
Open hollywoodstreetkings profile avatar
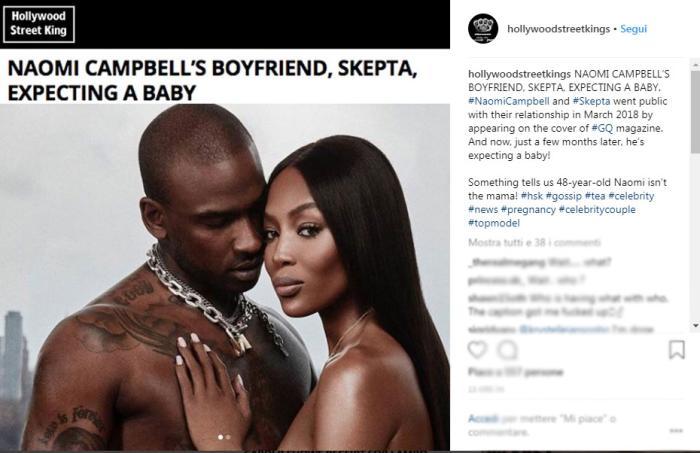(x=483, y=29)
